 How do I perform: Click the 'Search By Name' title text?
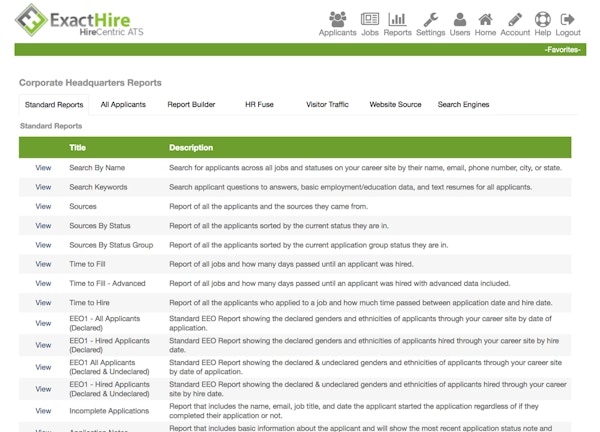(97, 168)
